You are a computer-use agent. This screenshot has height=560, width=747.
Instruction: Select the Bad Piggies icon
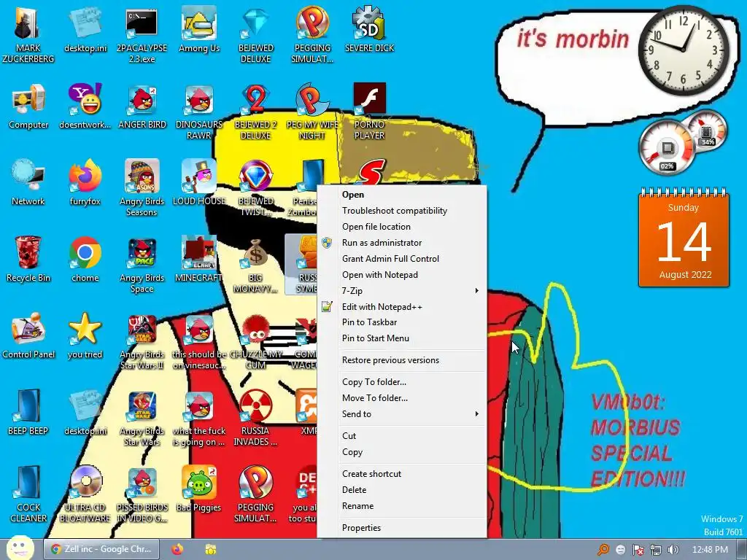coord(198,489)
